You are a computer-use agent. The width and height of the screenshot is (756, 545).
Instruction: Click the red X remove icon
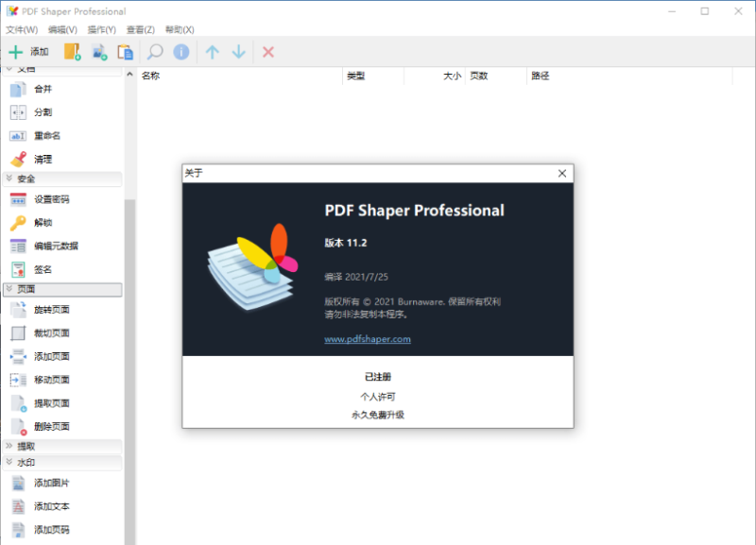click(x=268, y=52)
